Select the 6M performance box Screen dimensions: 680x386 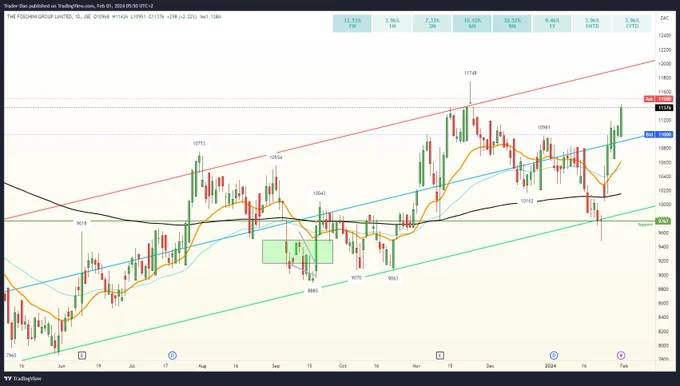pos(472,23)
